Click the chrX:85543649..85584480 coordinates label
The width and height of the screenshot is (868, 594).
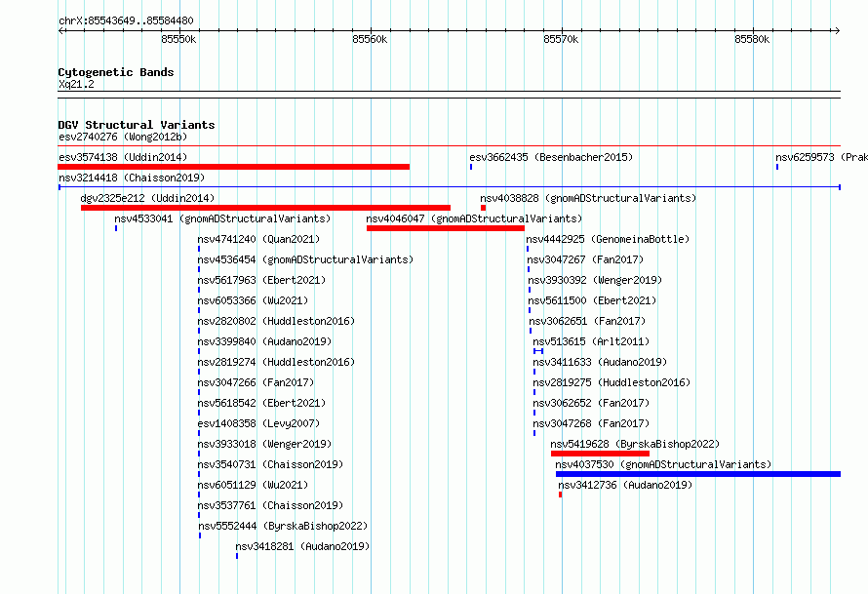coord(126,20)
